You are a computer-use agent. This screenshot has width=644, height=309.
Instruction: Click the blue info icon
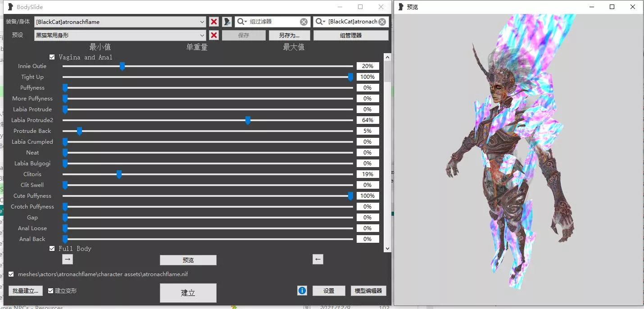click(302, 291)
